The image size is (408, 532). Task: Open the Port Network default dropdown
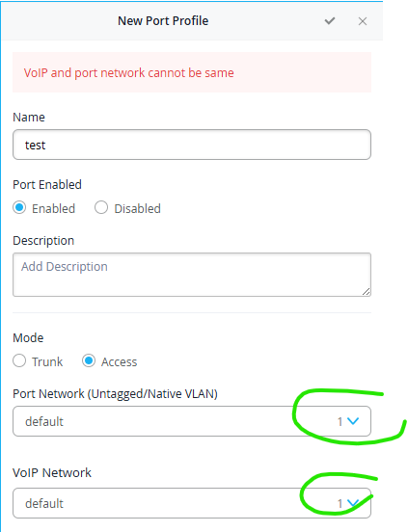pyautogui.click(x=192, y=421)
